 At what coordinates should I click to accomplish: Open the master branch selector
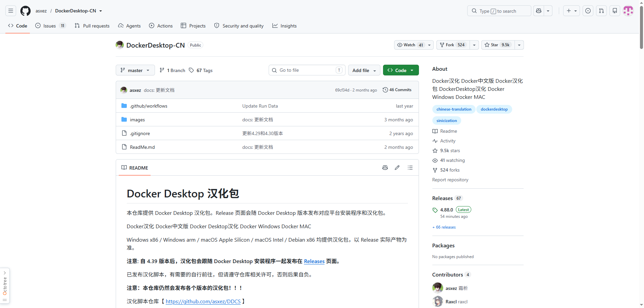pos(135,70)
